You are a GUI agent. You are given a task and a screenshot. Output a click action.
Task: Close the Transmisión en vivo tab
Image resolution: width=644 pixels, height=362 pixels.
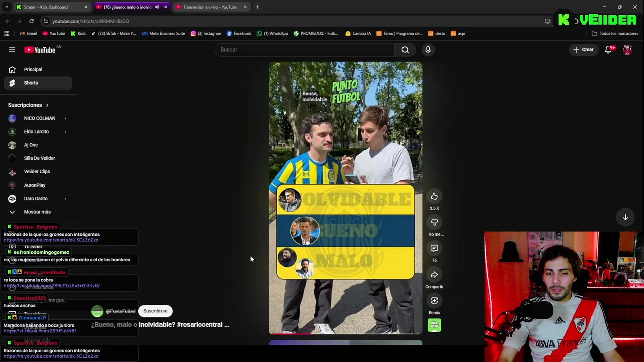245,7
